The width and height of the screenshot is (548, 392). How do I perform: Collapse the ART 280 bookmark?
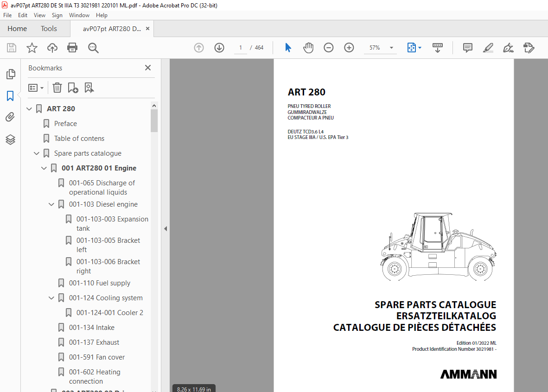coord(29,109)
